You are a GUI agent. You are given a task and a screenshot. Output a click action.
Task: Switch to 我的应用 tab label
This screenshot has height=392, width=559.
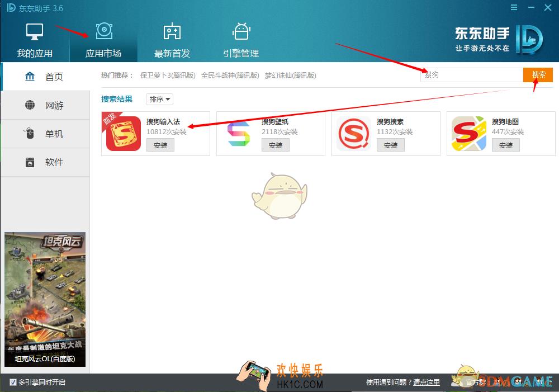tap(35, 54)
